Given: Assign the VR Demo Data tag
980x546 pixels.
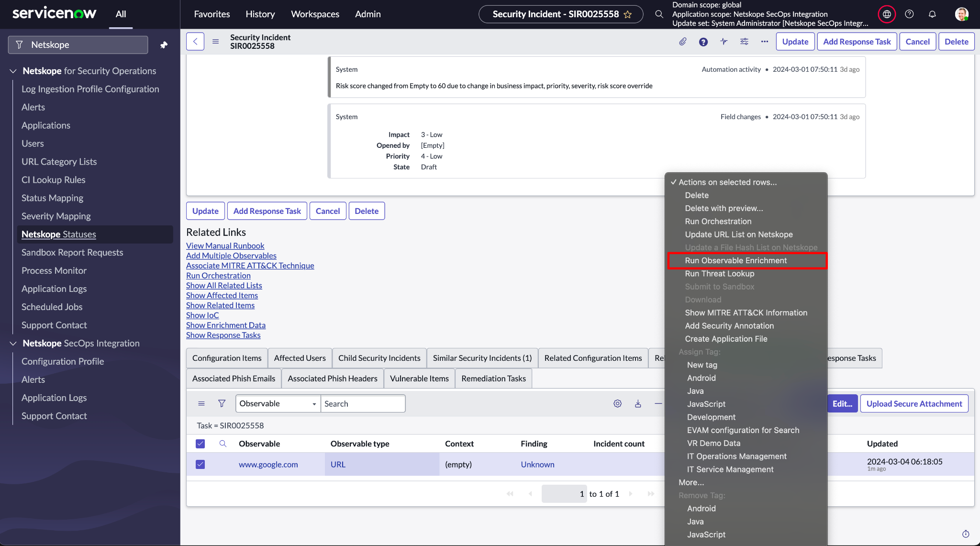Looking at the screenshot, I should point(713,443).
